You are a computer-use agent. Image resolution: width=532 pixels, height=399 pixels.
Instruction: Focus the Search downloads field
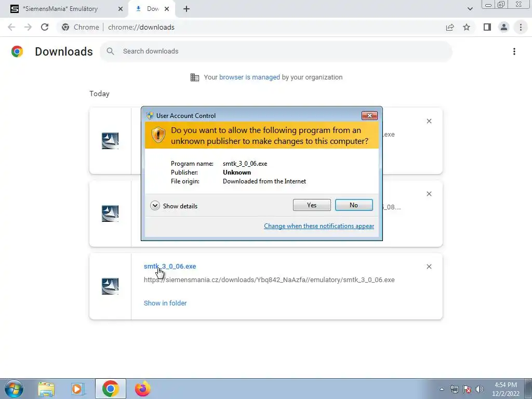pyautogui.click(x=276, y=51)
